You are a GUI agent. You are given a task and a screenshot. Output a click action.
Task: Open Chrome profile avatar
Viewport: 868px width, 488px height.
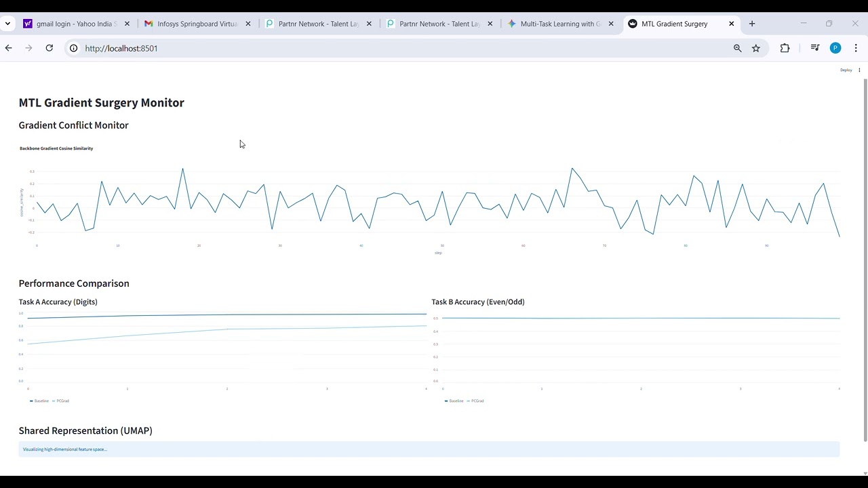(x=835, y=48)
